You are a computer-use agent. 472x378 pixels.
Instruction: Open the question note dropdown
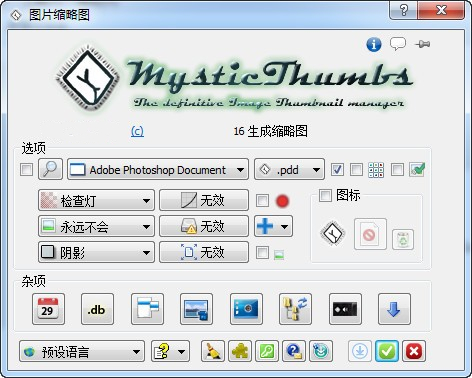pyautogui.click(x=170, y=351)
